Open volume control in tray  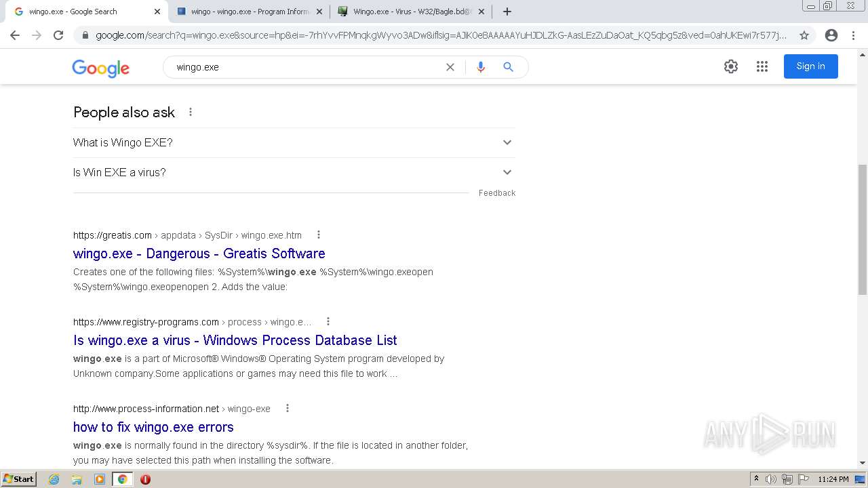point(771,479)
